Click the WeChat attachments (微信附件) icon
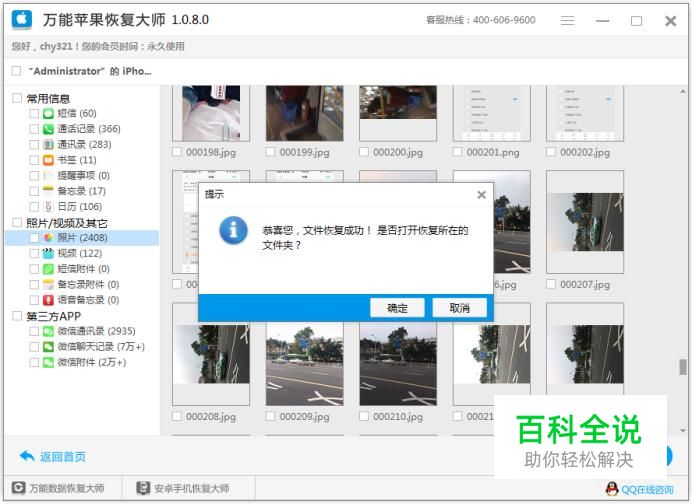 pos(48,362)
